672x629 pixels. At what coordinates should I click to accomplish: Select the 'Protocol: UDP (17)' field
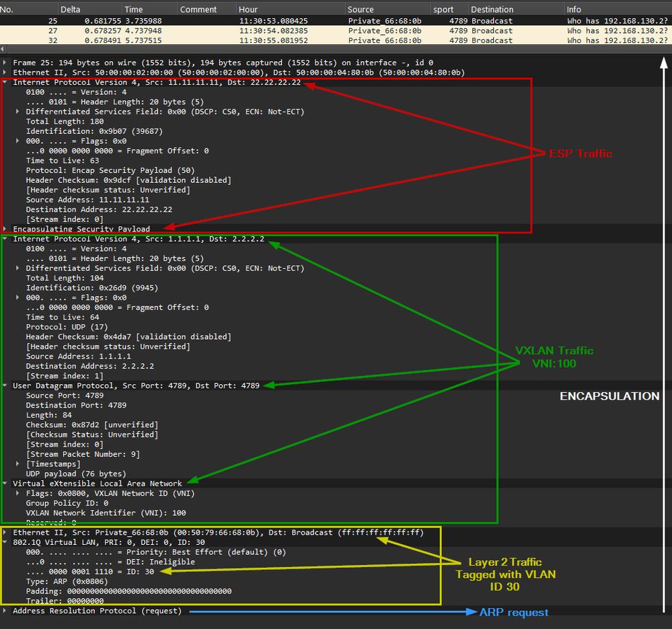click(x=67, y=327)
